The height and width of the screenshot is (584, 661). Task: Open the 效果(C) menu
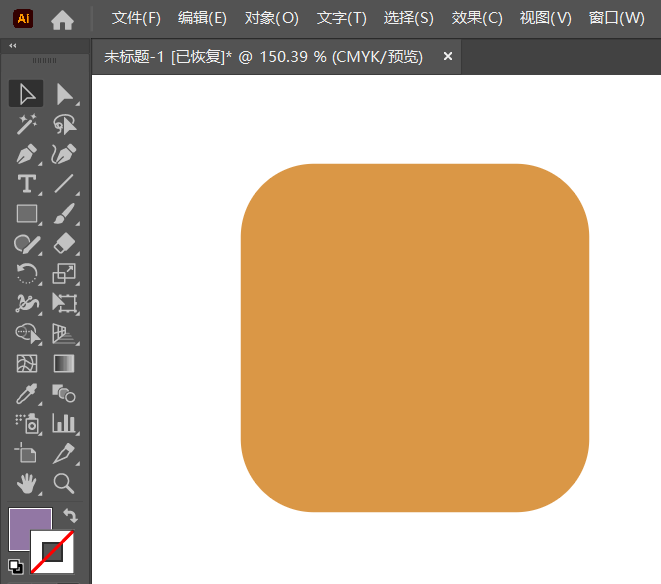pyautogui.click(x=477, y=18)
